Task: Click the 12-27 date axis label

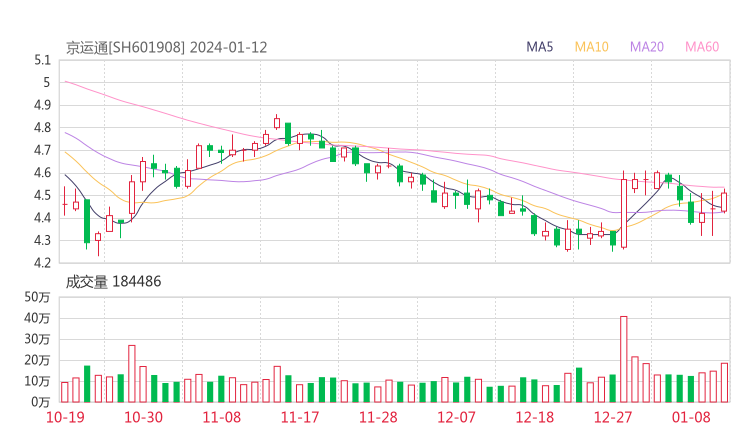Action: click(613, 417)
